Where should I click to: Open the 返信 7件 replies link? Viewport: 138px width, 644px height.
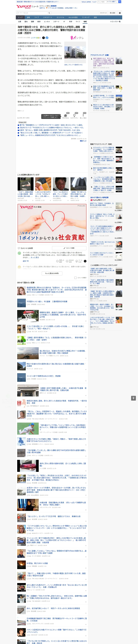(26, 261)
